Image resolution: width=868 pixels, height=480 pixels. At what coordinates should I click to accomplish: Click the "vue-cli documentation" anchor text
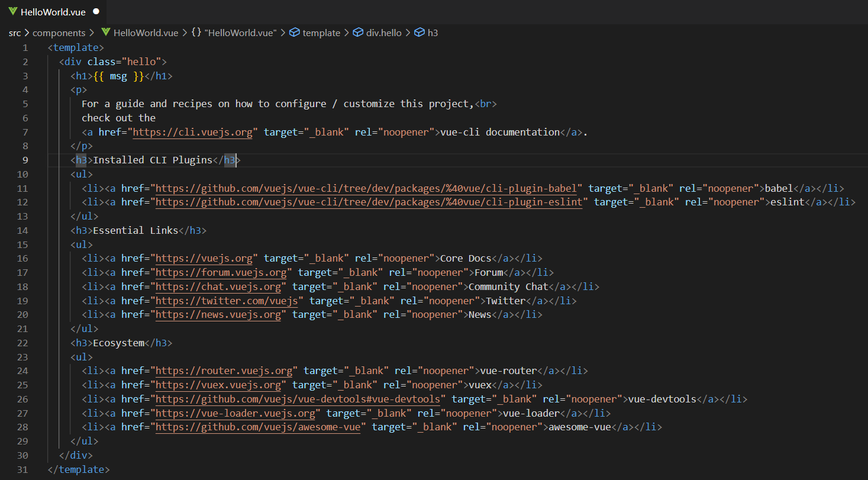point(500,132)
